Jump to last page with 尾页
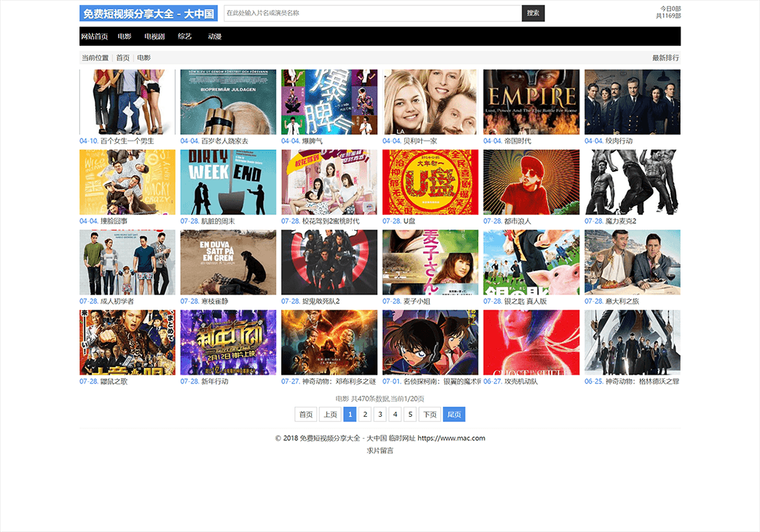This screenshot has height=532, width=760. (x=454, y=415)
